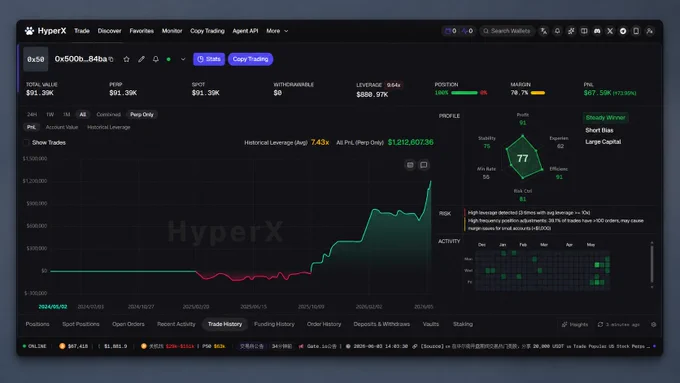This screenshot has height=383, width=680.
Task: Switch to Combined view
Action: pos(108,115)
